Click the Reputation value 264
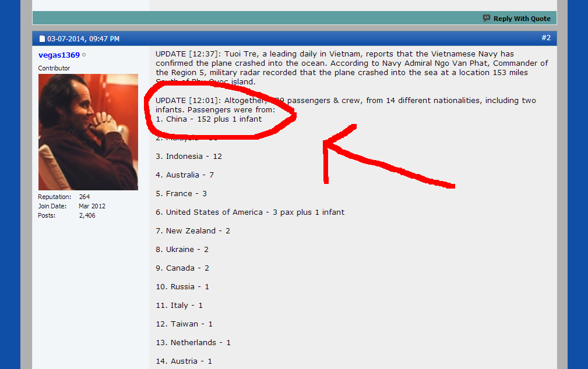588x369 pixels. click(x=84, y=197)
